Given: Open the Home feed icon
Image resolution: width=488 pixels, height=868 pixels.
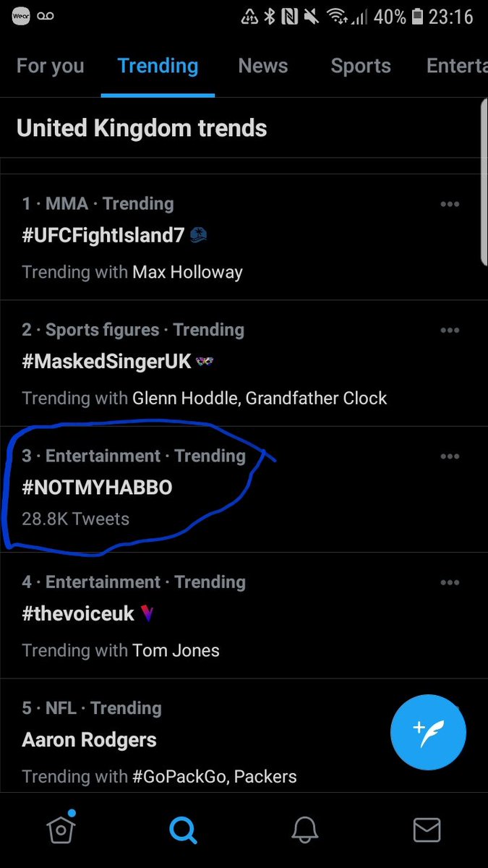Looking at the screenshot, I should (61, 830).
